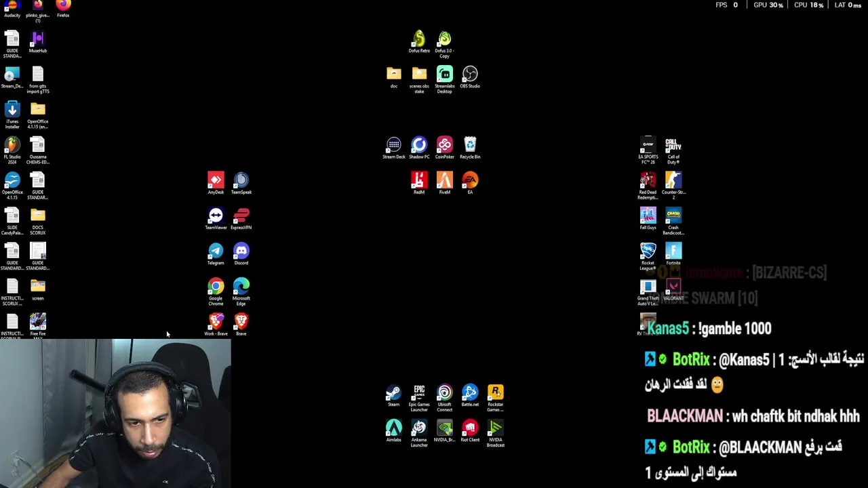Open FL Studio 2024 shortcut
Viewport: 868px width, 488px height.
point(12,150)
